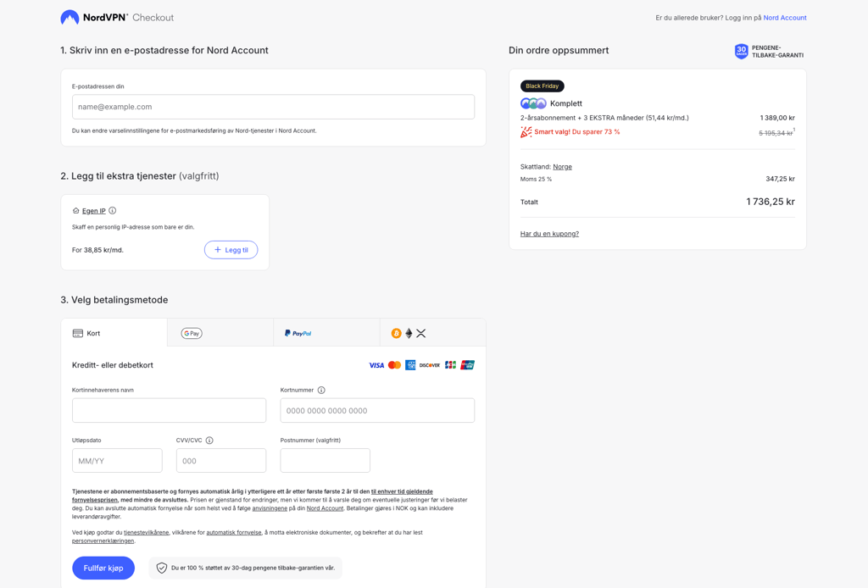Click the 'Moms 25 %' label
The width and height of the screenshot is (868, 588).
point(536,180)
